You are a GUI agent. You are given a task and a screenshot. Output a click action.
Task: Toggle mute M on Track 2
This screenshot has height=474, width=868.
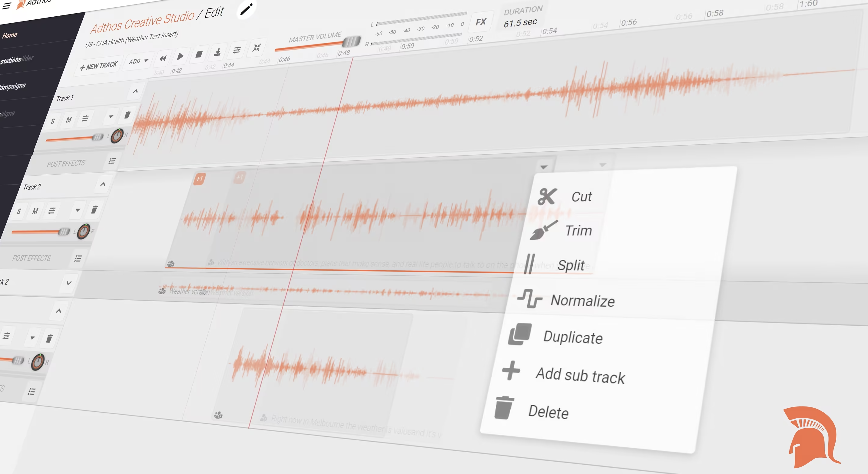35,211
